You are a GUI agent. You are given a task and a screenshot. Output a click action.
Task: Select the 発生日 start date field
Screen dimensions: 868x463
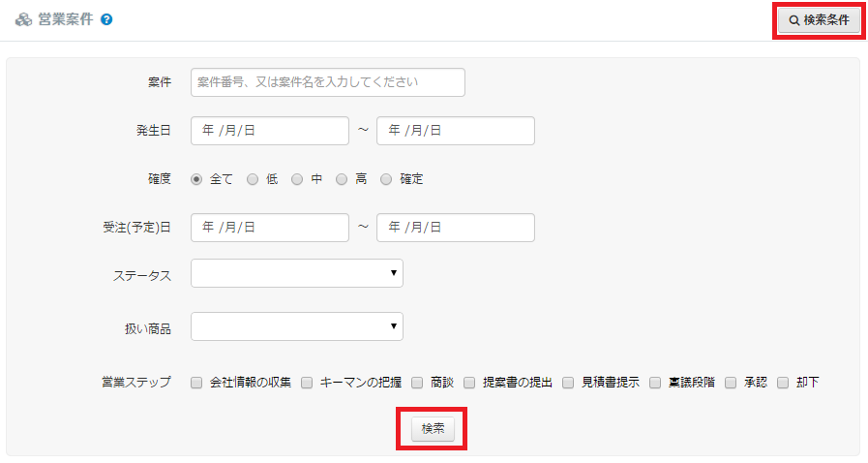tap(270, 131)
